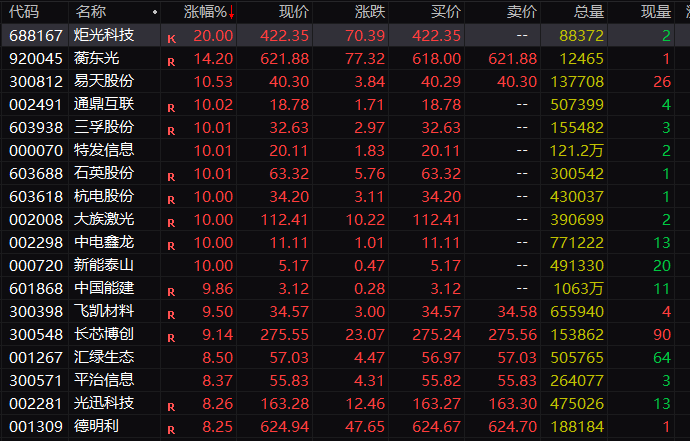Image resolution: width=690 pixels, height=441 pixels.
Task: Click the R marker on 德明利 row
Action: pos(171,430)
